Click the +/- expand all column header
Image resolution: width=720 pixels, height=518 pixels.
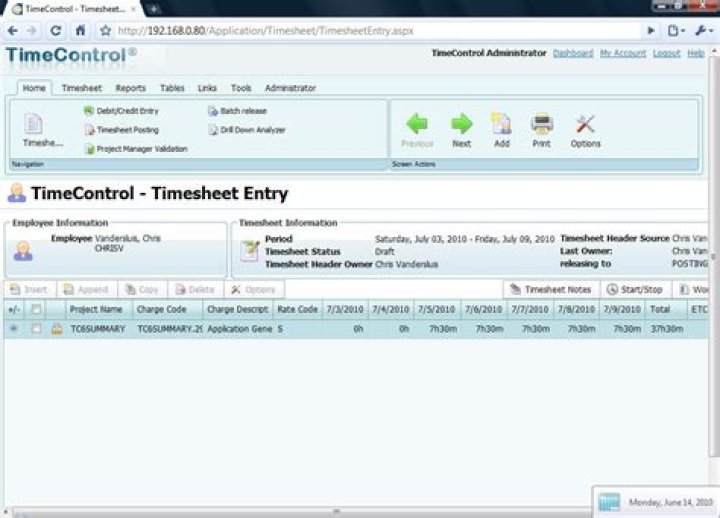(x=14, y=310)
